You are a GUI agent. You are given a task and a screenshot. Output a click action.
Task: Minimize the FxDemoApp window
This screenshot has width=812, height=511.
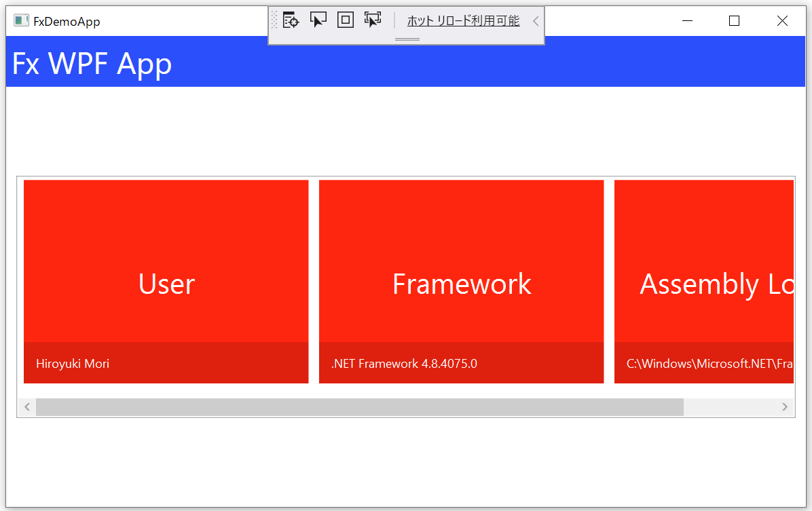coord(687,21)
